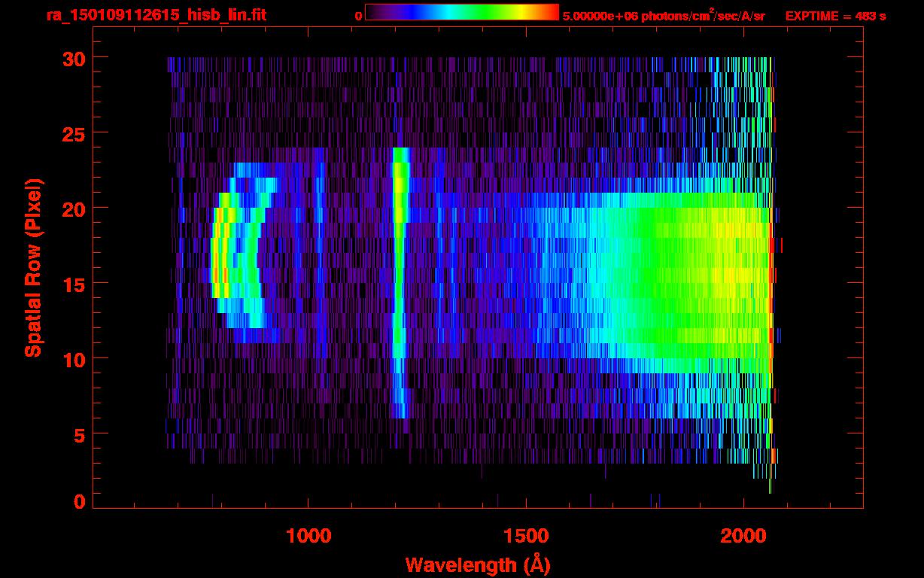Click the Spatial Row (Pixel) axis label
Image resolution: width=924 pixels, height=578 pixels.
(x=33, y=268)
